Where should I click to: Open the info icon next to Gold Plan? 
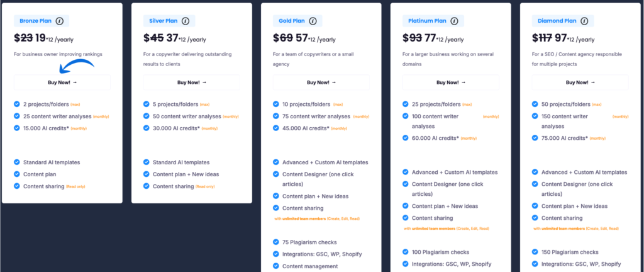point(313,21)
